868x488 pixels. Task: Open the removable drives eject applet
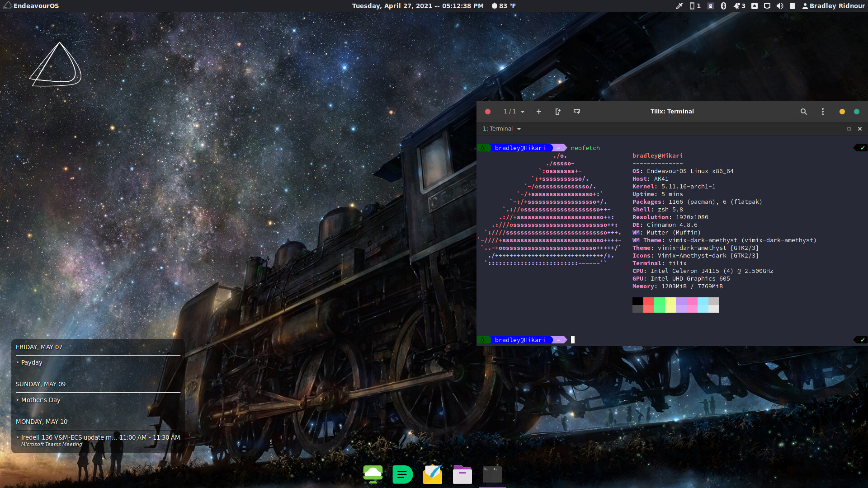tap(755, 6)
